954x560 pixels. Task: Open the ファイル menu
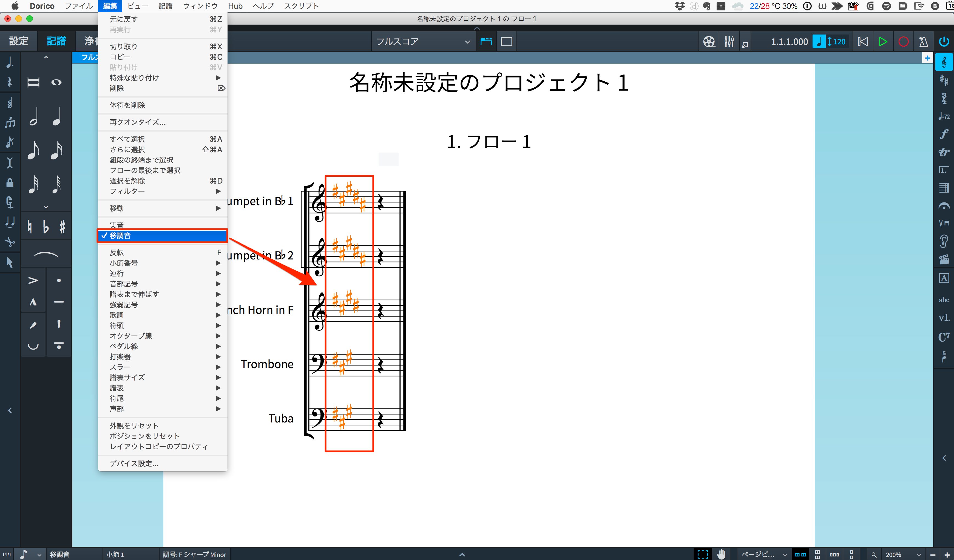click(79, 6)
